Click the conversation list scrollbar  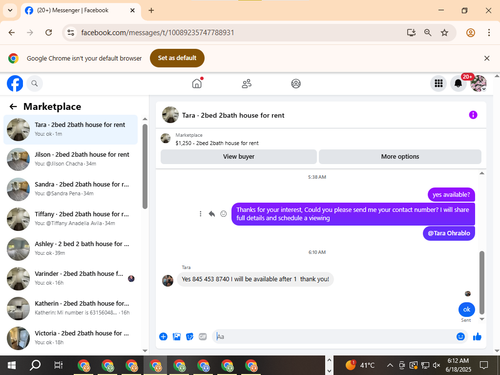click(145, 167)
